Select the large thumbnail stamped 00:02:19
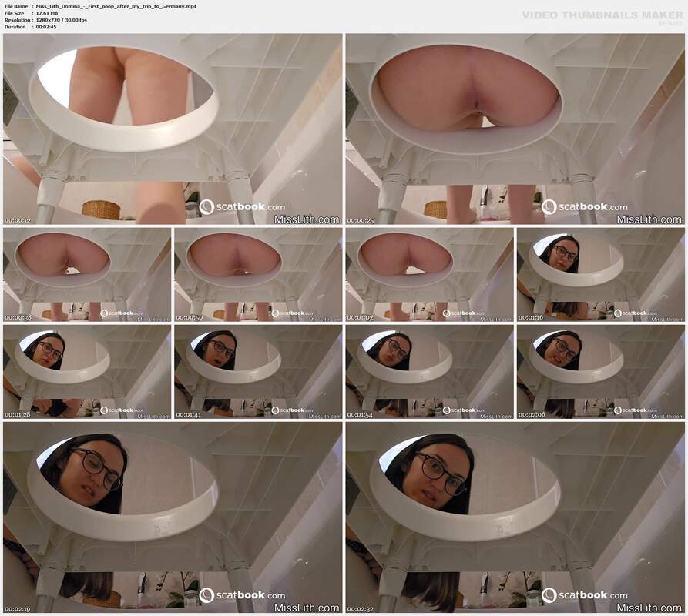The width and height of the screenshot is (688, 616). (x=173, y=517)
